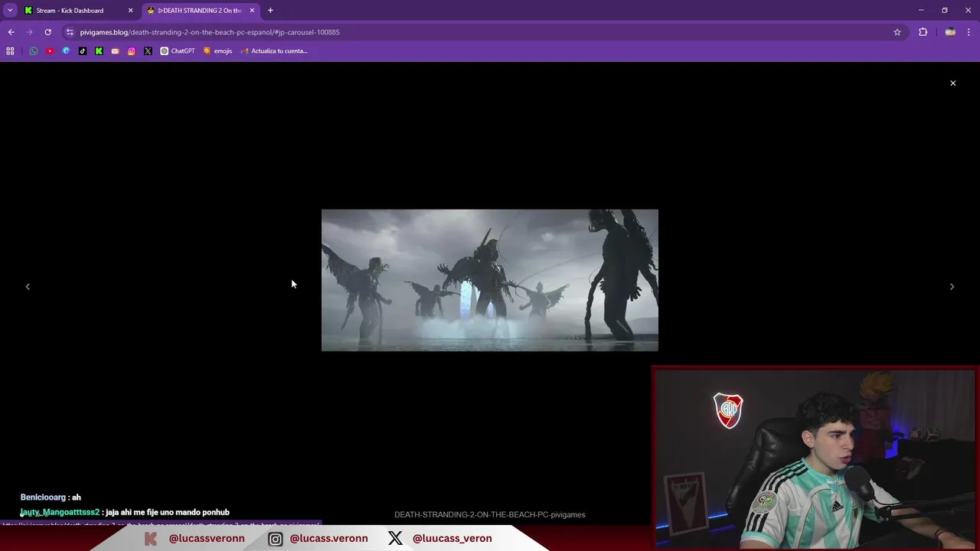Screen dimensions: 980x551
Task: Click the @luucass_veron X handle
Action: (452, 538)
